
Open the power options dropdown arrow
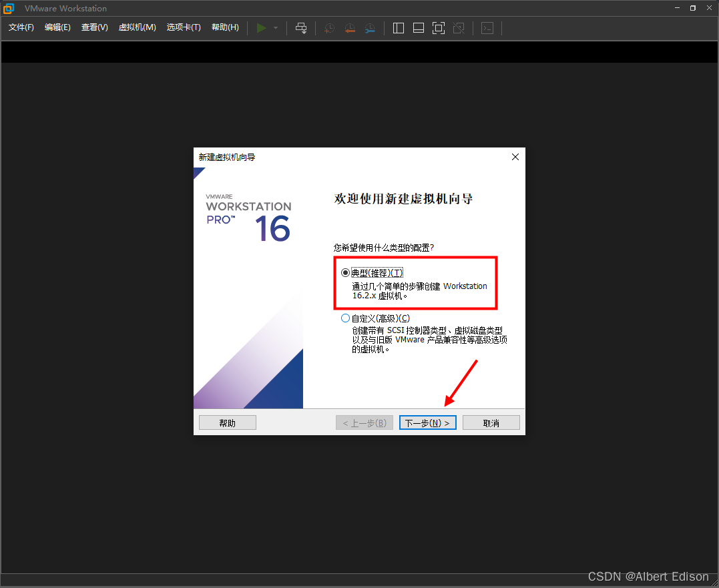pyautogui.click(x=275, y=28)
